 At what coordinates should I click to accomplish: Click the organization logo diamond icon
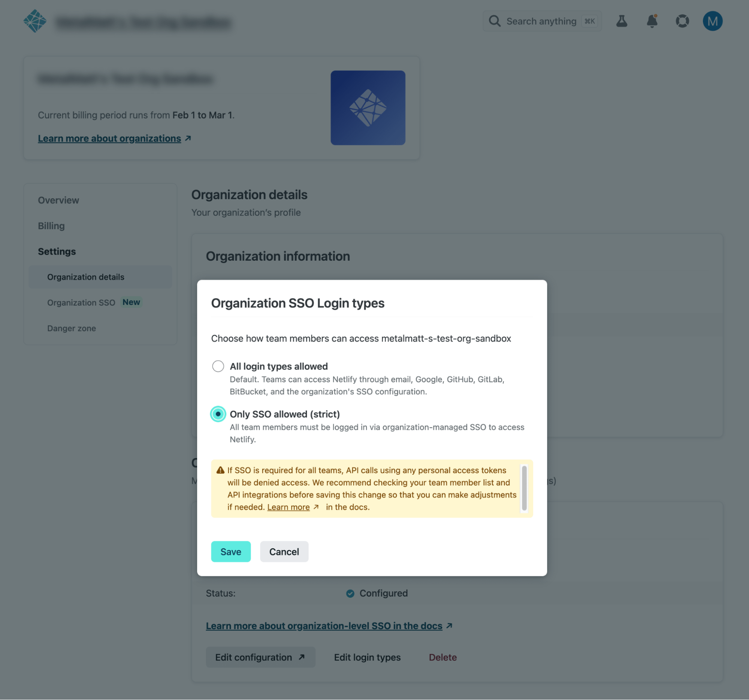pos(367,107)
